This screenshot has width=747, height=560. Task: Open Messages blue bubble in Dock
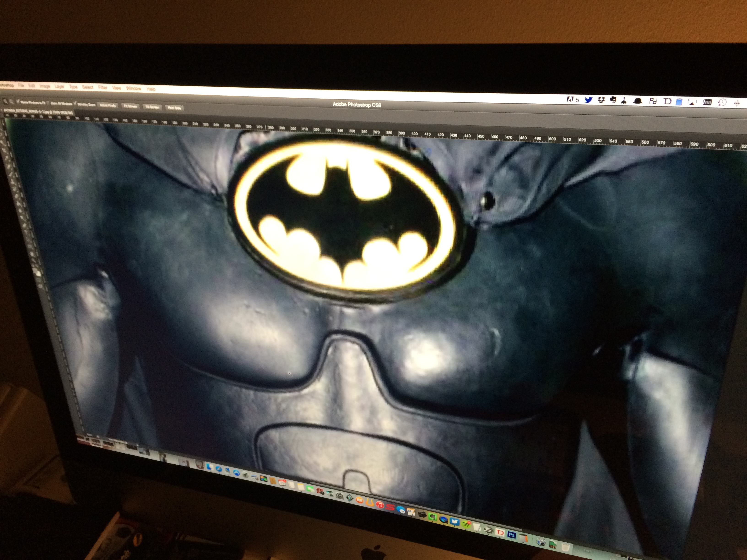tap(401, 510)
